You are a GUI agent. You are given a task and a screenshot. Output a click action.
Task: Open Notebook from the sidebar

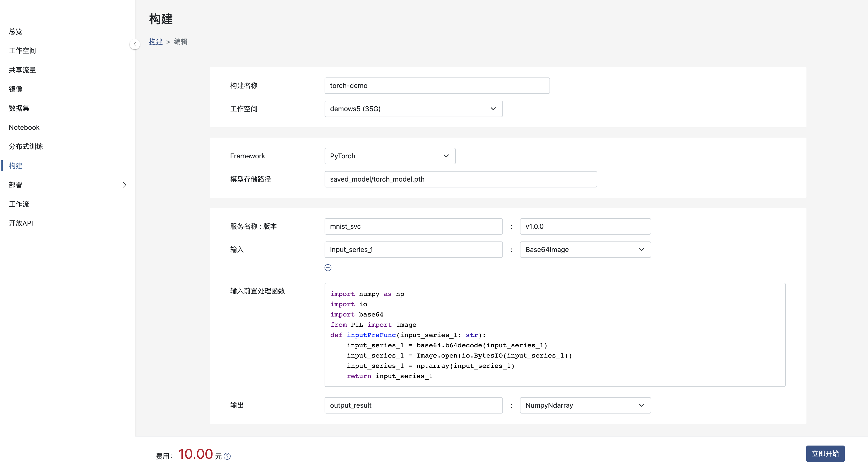coord(24,127)
